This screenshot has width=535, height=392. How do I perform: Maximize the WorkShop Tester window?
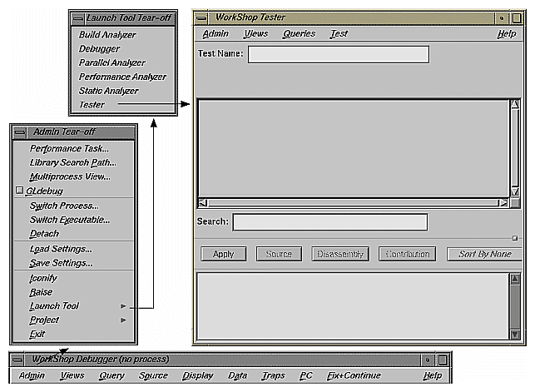coord(517,17)
